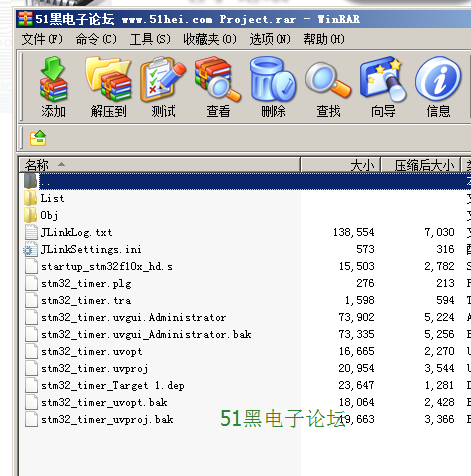
Task: Select file stm32_timer_uvproj.bak
Action: (x=107, y=419)
